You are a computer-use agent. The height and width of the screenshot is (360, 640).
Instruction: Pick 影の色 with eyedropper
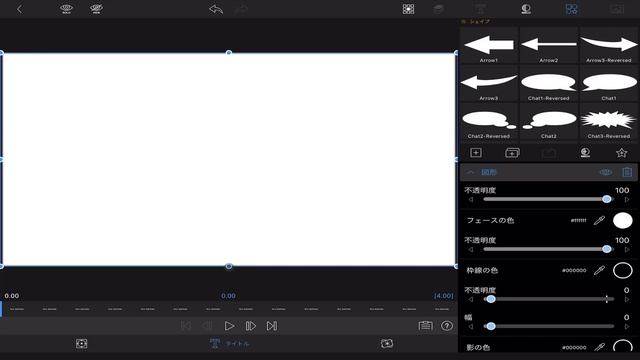click(x=599, y=347)
